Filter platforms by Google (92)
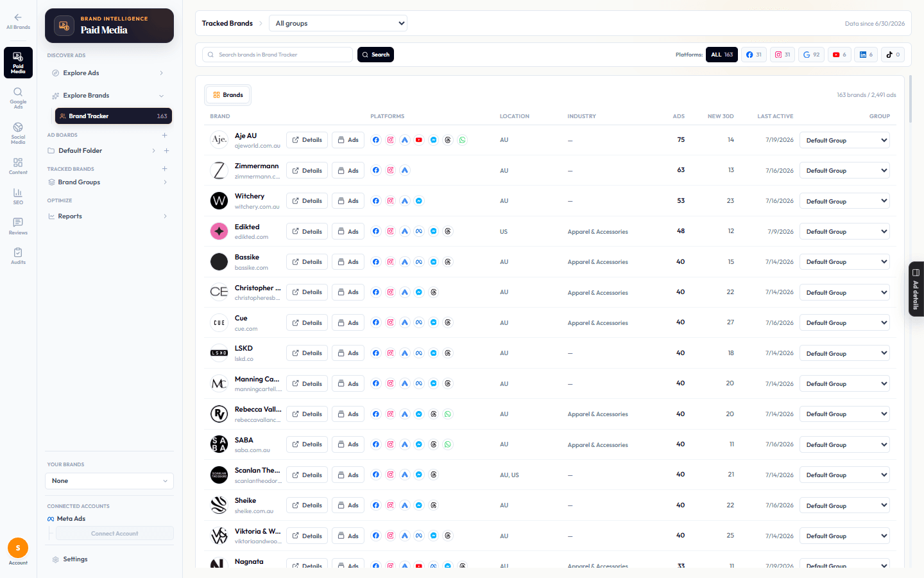This screenshot has width=924, height=578. (812, 55)
